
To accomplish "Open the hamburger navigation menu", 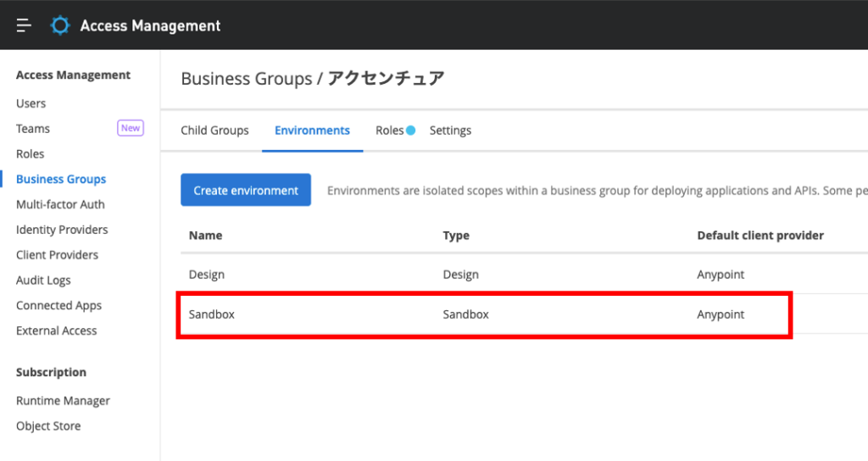I will [x=24, y=25].
